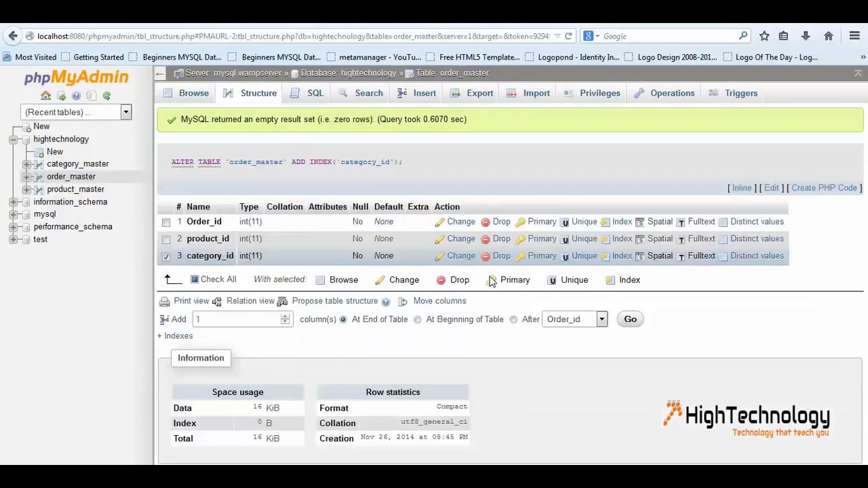
Task: Click Primary key icon for category_id row
Action: click(520, 256)
